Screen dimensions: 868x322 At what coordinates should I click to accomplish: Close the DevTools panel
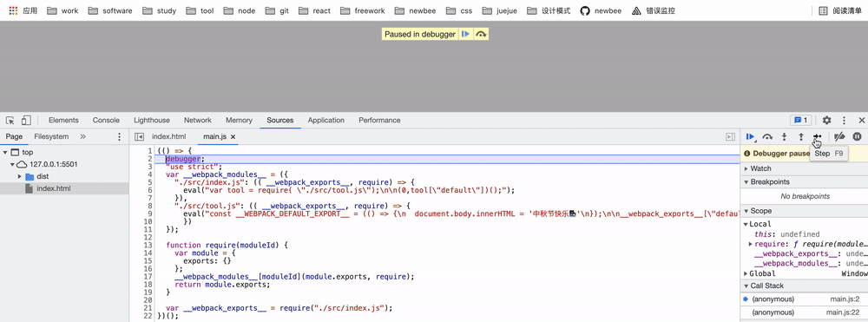click(861, 120)
